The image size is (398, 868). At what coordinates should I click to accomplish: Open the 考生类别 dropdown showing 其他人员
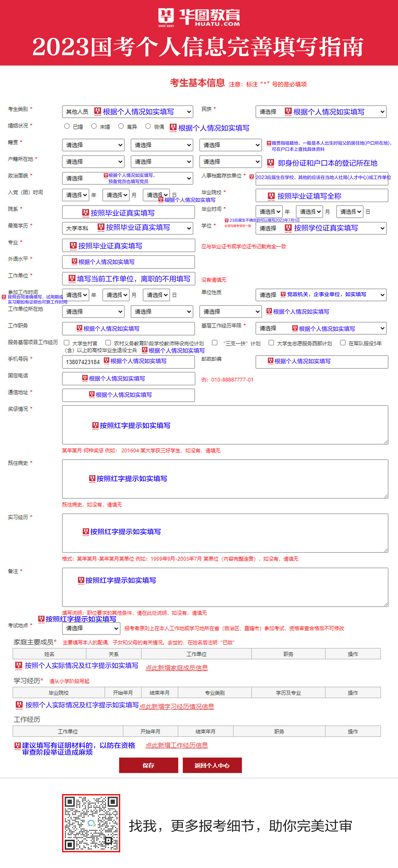pyautogui.click(x=128, y=112)
